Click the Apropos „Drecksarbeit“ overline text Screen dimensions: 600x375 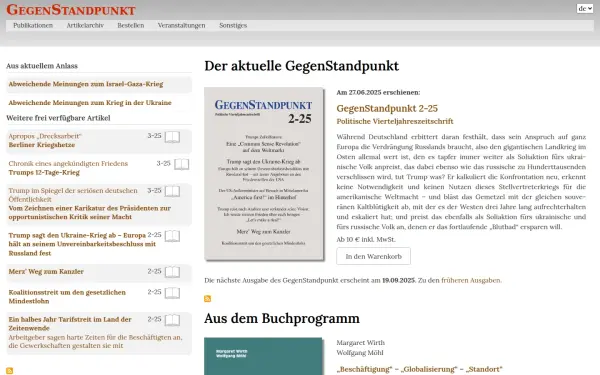(45, 136)
